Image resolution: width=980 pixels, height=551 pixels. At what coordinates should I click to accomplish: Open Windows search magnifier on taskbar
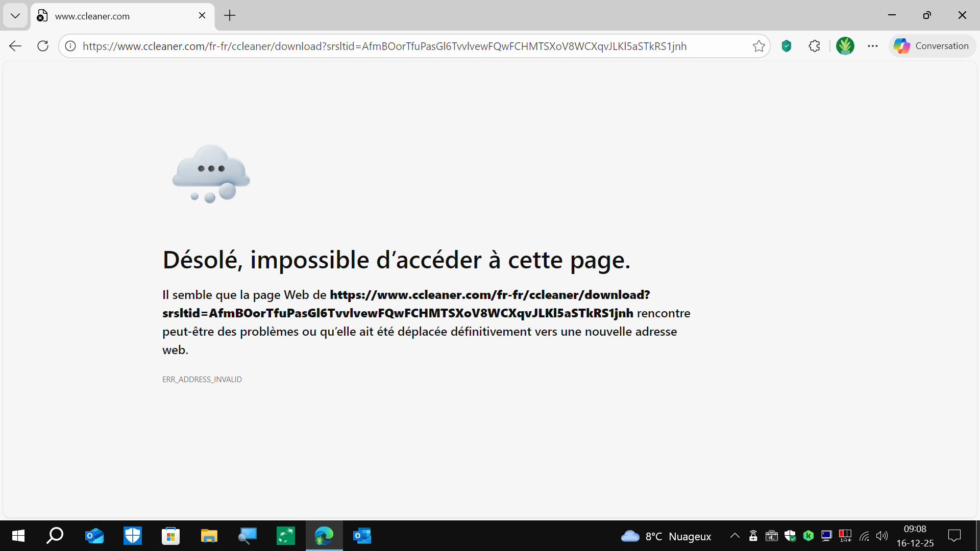point(55,536)
